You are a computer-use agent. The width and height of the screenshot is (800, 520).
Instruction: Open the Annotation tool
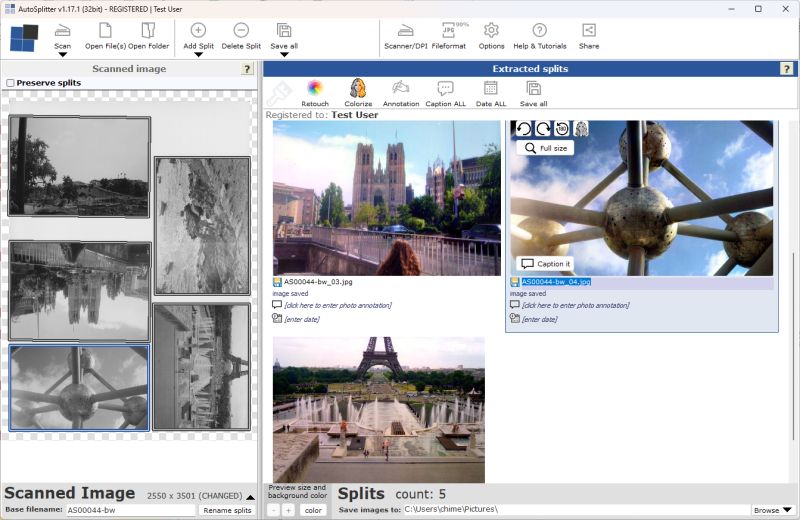pos(401,88)
